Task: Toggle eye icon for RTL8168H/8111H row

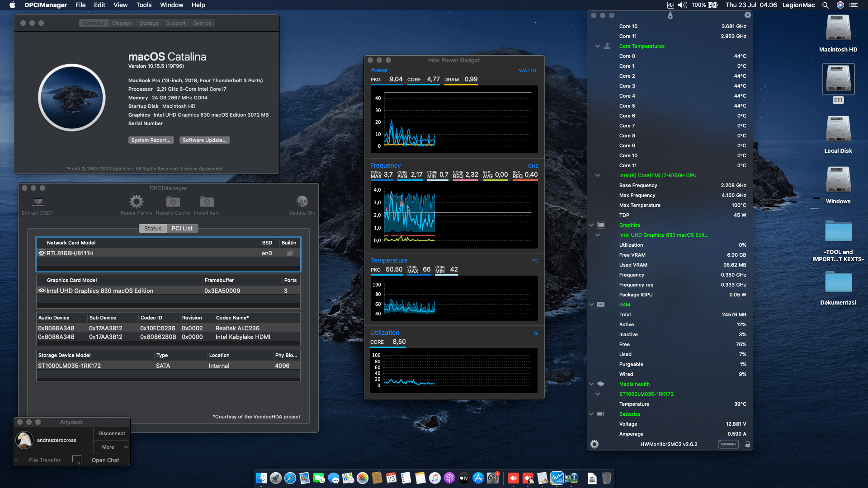Action: (x=42, y=253)
